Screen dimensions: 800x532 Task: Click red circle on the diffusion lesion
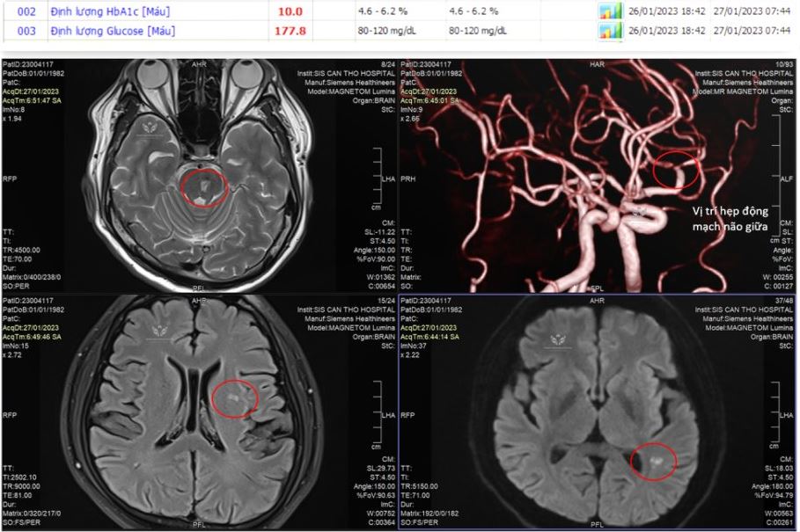[x=655, y=461]
